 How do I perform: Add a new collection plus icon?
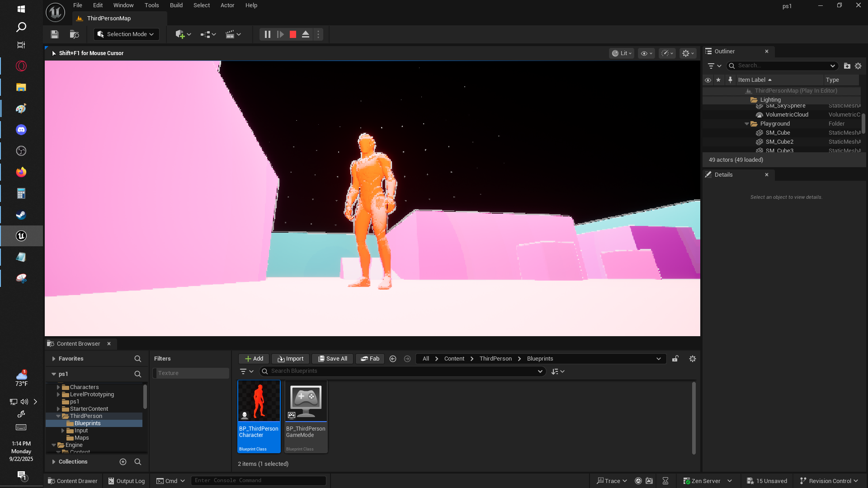(x=123, y=462)
